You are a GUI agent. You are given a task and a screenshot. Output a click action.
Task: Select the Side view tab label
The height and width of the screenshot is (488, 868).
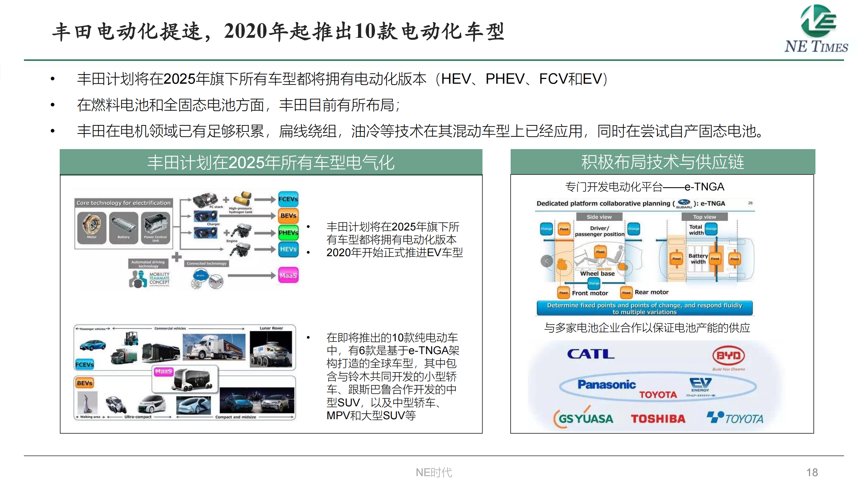tap(599, 217)
